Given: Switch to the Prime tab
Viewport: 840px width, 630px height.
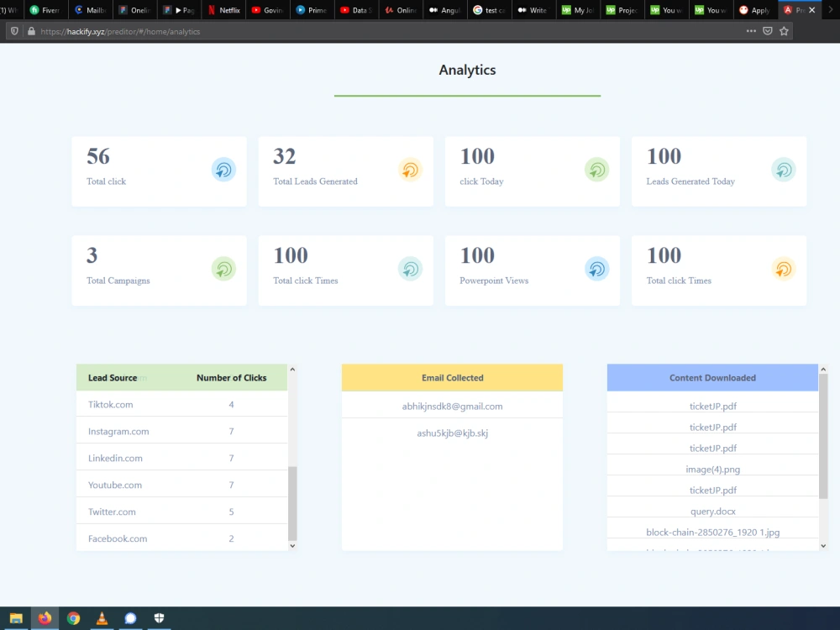Looking at the screenshot, I should coord(312,9).
